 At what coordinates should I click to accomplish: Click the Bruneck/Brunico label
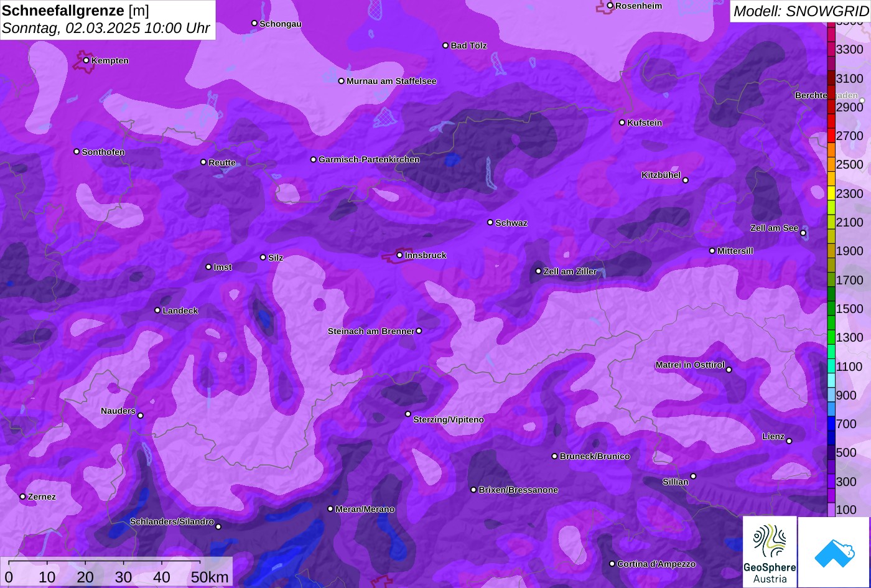point(595,457)
